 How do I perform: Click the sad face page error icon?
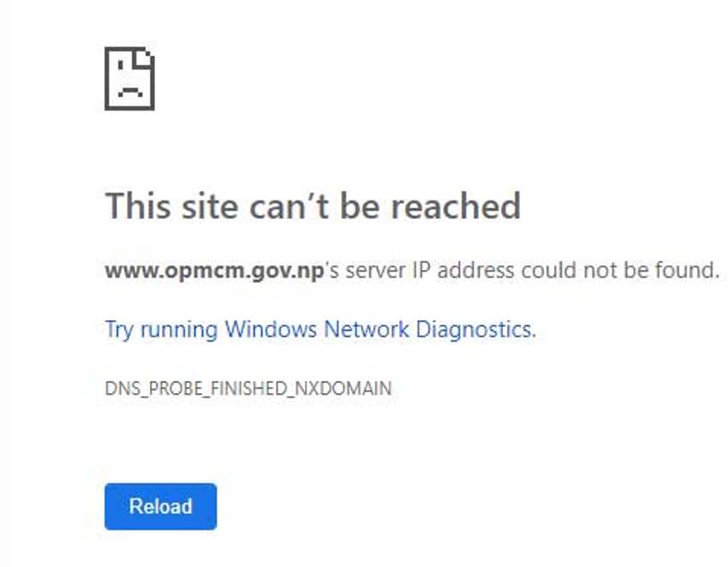(129, 79)
